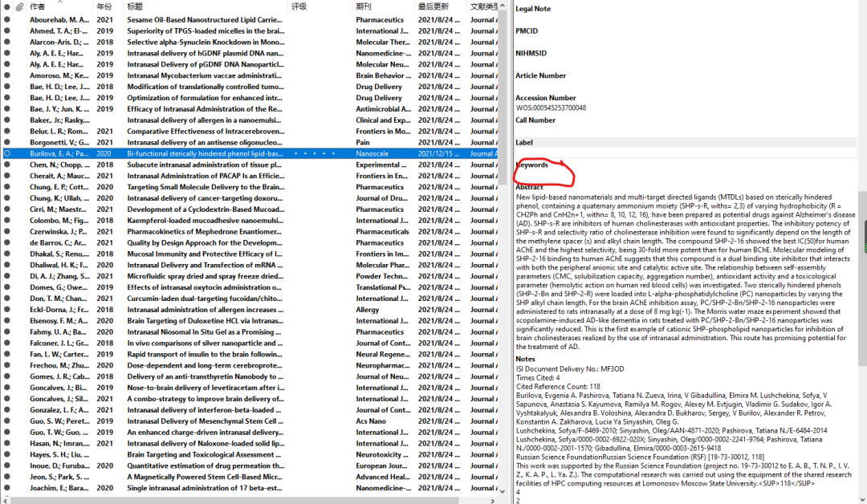Click the Legal Note field label
This screenshot has height=504, width=867.
click(x=533, y=9)
